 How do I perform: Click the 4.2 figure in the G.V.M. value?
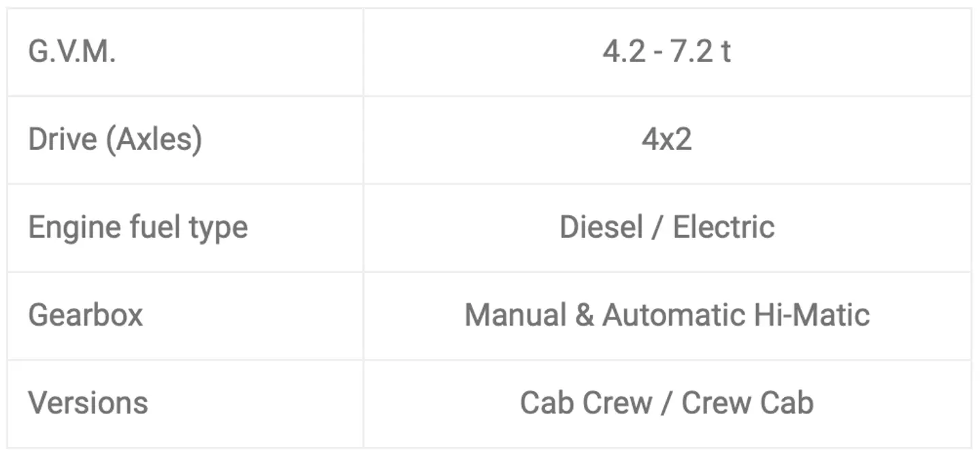pos(623,52)
